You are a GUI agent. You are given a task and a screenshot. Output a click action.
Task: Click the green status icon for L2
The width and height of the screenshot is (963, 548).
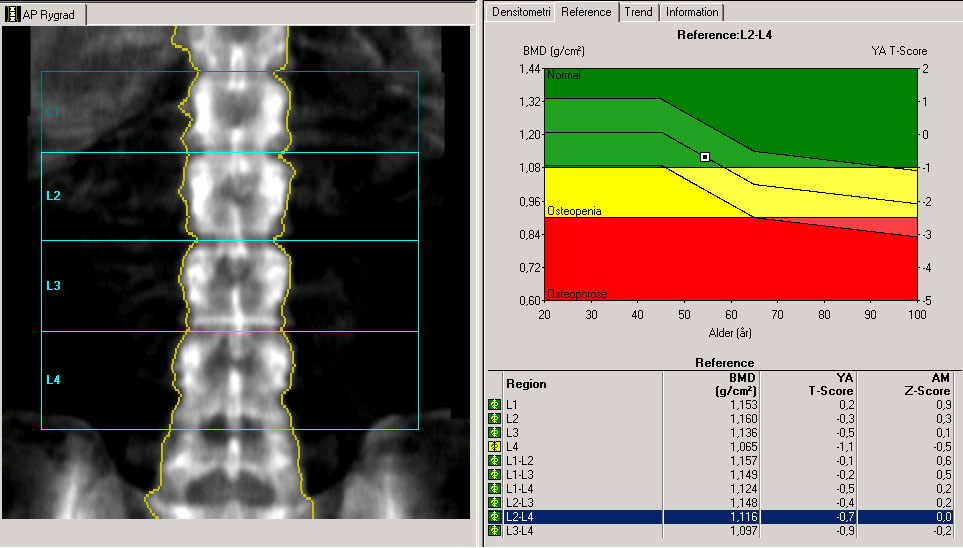494,418
